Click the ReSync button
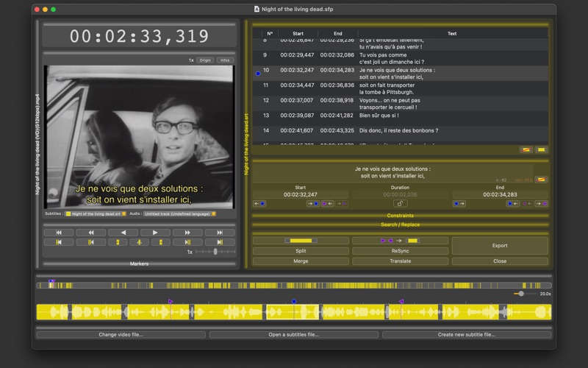The height and width of the screenshot is (368, 588). (x=400, y=251)
